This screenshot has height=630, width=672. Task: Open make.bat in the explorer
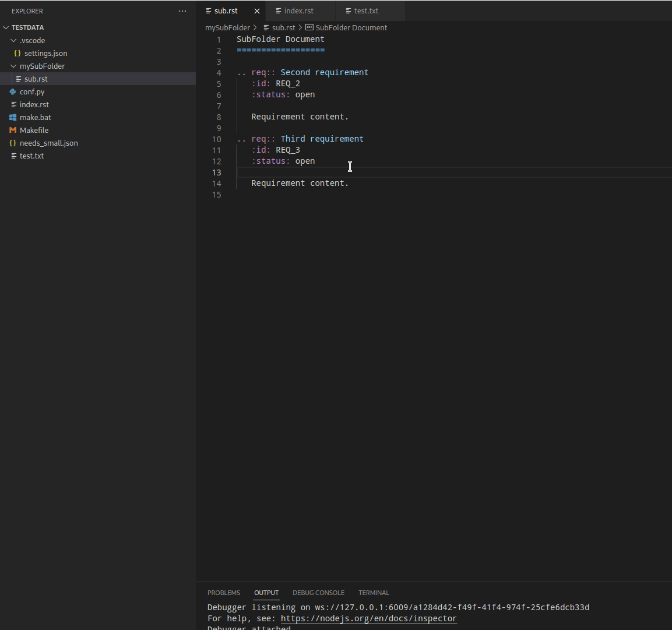coord(35,117)
